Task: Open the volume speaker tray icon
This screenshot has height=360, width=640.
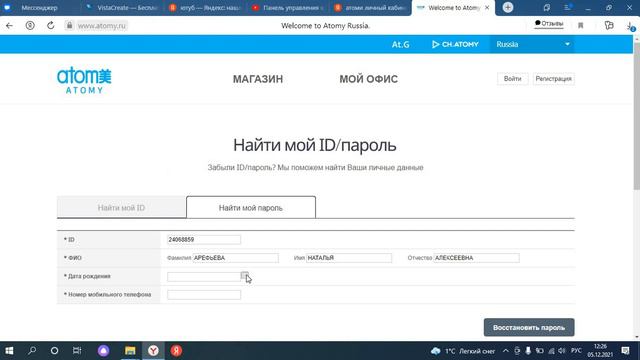Action: tap(562, 351)
